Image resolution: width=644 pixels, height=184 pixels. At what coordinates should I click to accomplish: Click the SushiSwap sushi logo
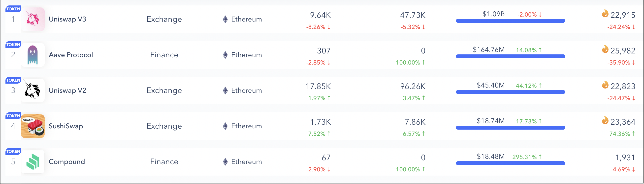pos(33,126)
